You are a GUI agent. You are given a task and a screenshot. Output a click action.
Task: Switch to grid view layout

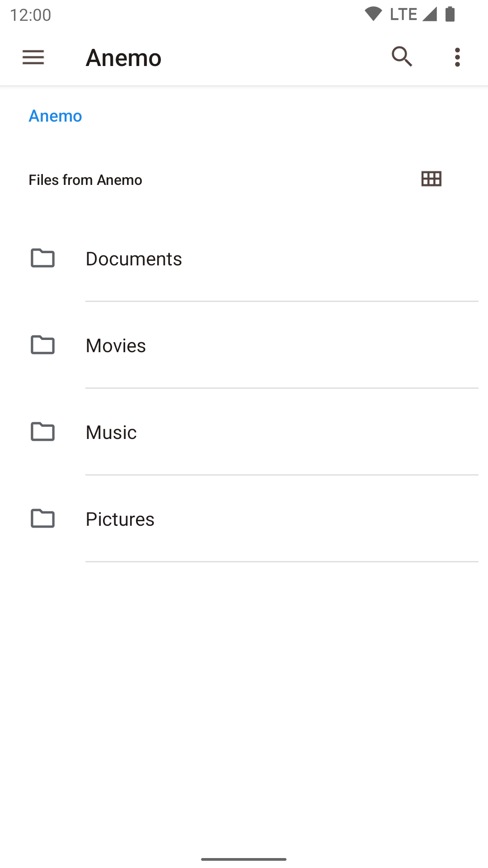(x=431, y=179)
